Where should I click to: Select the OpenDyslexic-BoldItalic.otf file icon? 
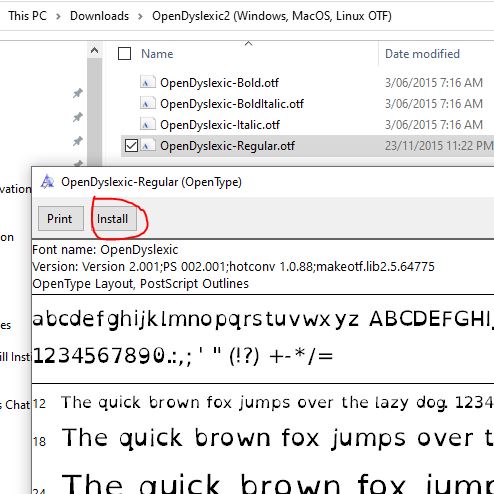point(147,104)
